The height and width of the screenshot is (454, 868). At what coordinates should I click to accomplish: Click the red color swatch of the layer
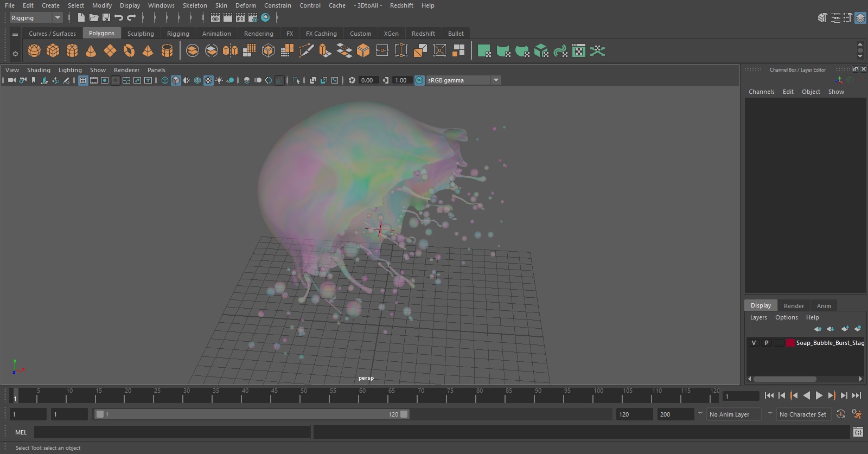tap(790, 343)
